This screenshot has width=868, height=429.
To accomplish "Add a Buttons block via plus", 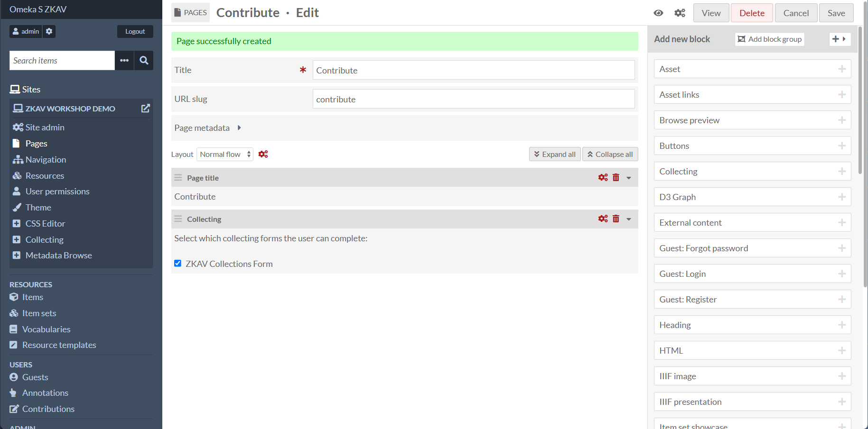I will click(x=842, y=146).
